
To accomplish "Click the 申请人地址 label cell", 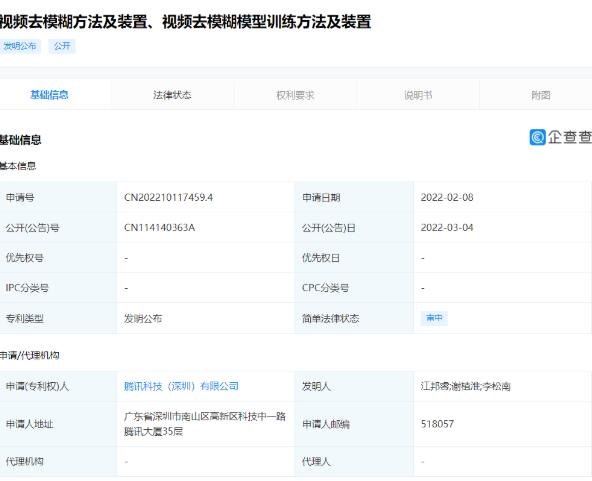I will (x=58, y=424).
